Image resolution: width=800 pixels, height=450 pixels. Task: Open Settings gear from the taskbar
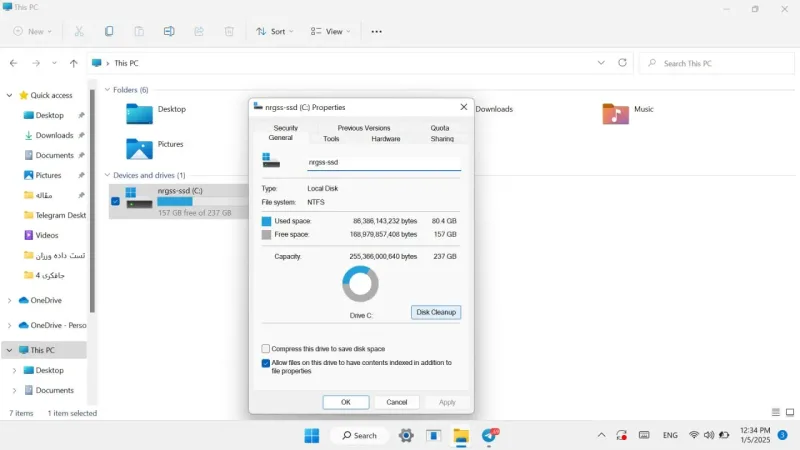pos(406,435)
